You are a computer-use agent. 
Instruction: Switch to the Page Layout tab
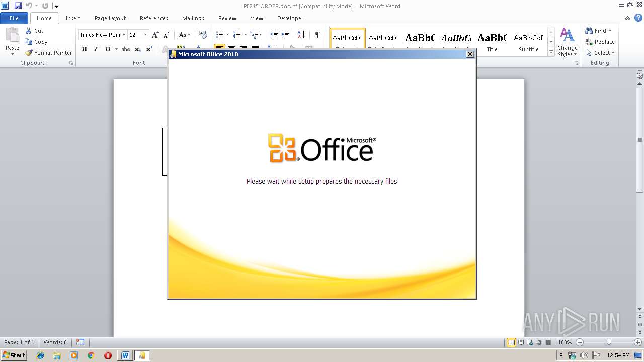coord(110,18)
